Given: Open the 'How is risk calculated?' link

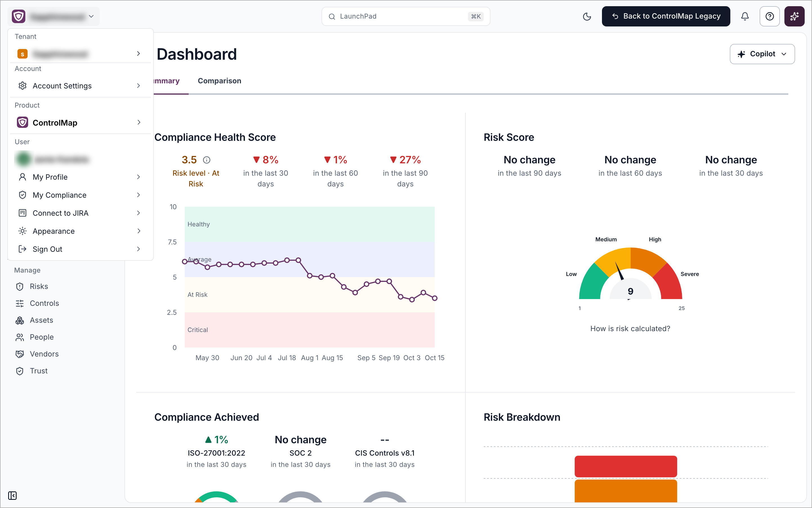Looking at the screenshot, I should point(630,329).
